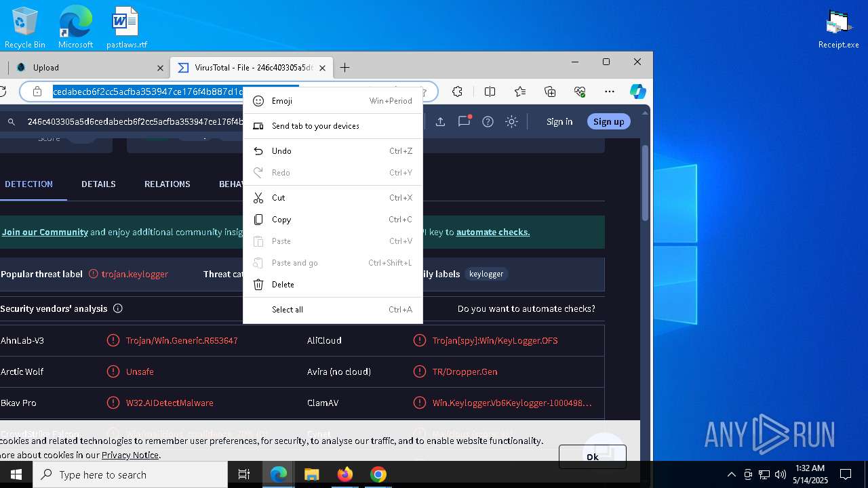868x488 pixels.
Task: Click Trojan[spy]:Win/KeyLogger.OFS AliCloud result
Action: (x=495, y=340)
